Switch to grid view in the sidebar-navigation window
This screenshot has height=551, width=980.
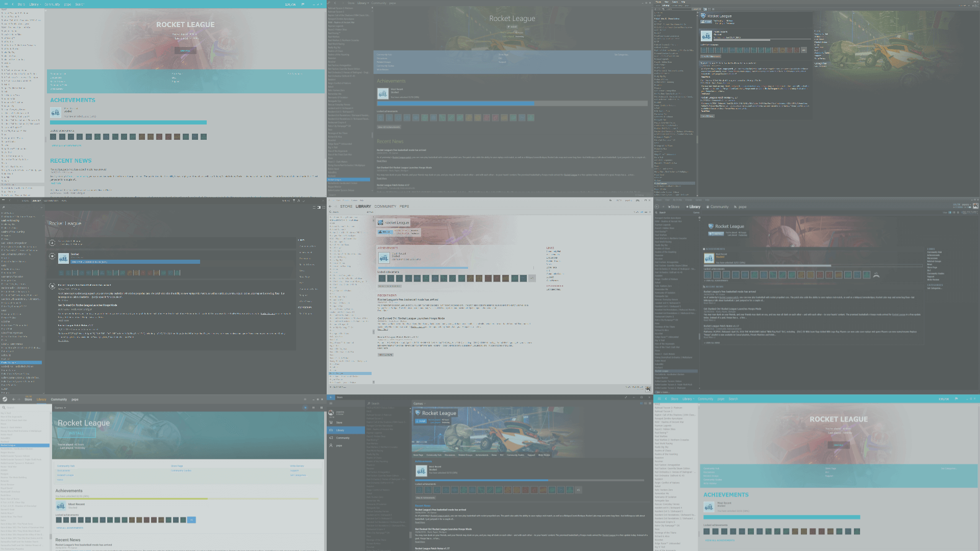pyautogui.click(x=650, y=403)
